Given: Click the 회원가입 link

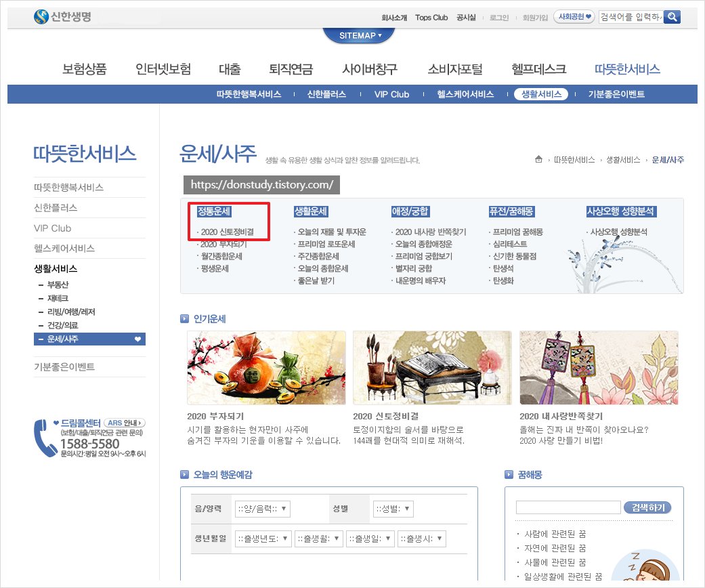Looking at the screenshot, I should pos(535,18).
